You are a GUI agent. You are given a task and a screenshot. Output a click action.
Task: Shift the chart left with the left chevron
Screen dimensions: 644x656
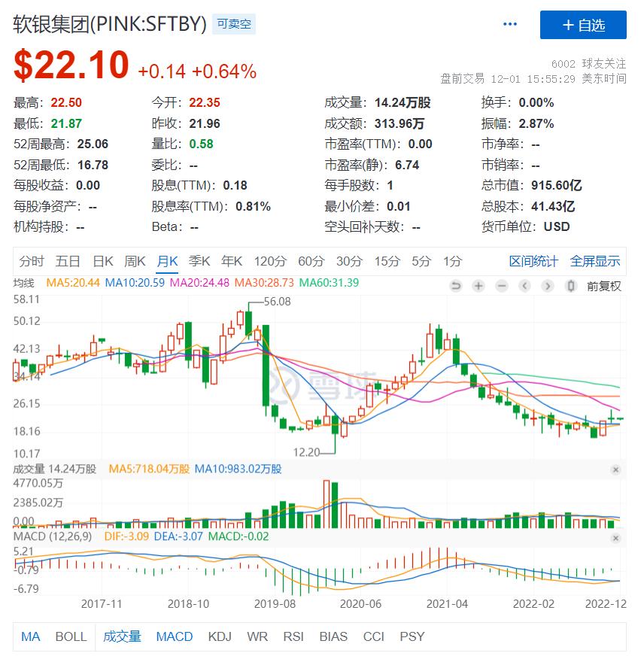point(524,286)
